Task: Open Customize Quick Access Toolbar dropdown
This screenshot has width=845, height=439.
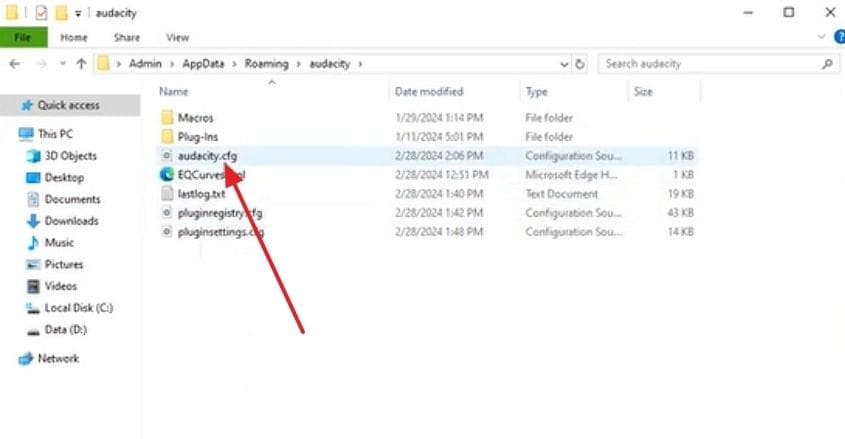Action: [78, 13]
